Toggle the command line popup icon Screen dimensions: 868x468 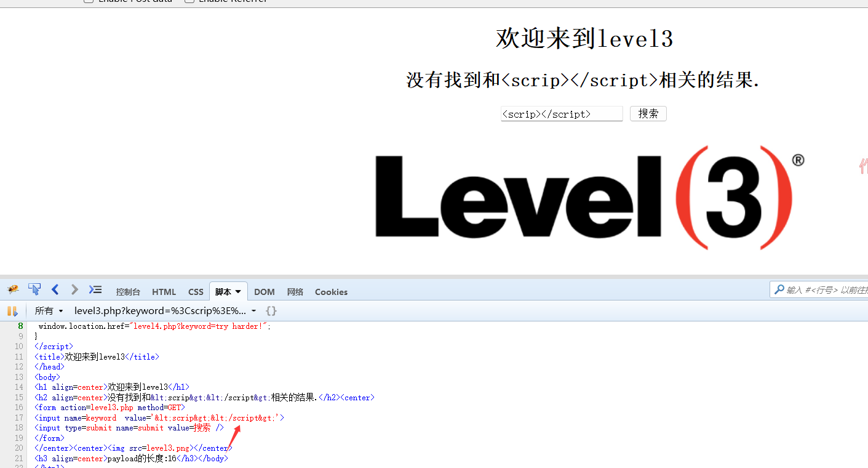[95, 289]
